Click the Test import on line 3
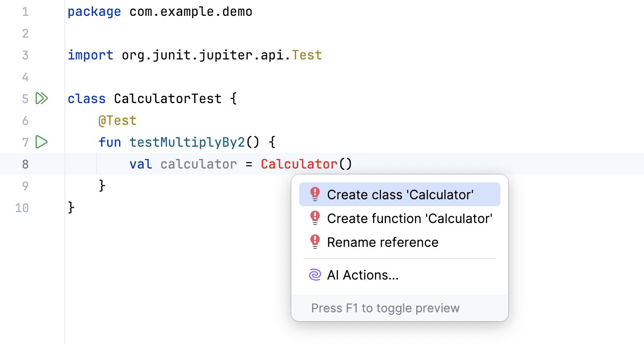644x344 pixels. pyautogui.click(x=307, y=55)
